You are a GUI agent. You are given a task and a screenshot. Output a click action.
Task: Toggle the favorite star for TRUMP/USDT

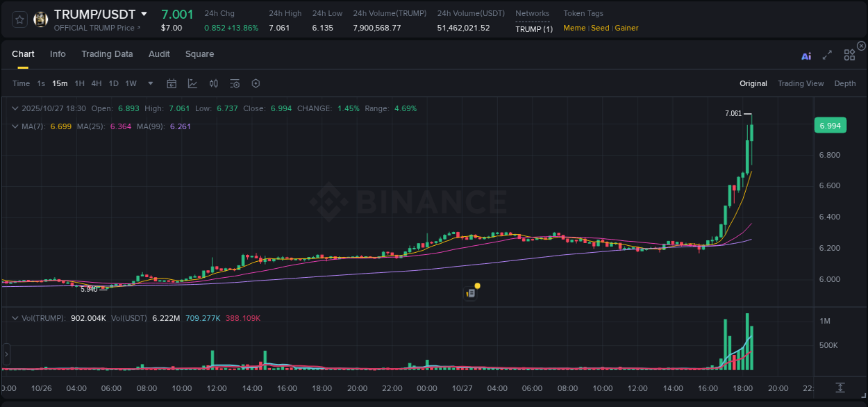19,19
